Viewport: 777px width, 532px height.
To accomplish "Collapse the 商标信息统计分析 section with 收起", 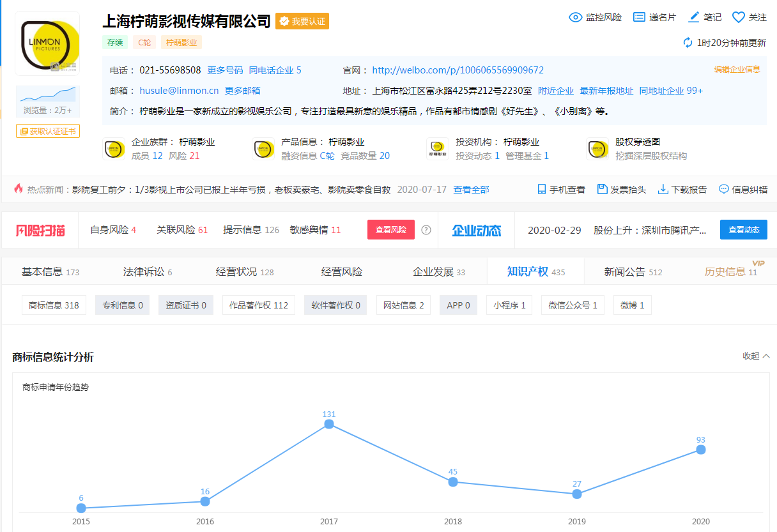I will click(756, 356).
